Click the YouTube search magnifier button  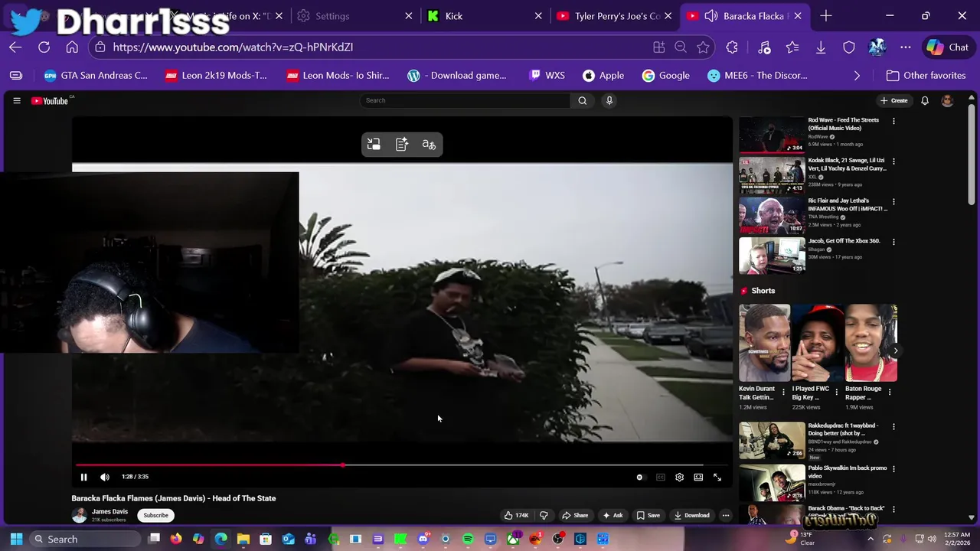583,100
